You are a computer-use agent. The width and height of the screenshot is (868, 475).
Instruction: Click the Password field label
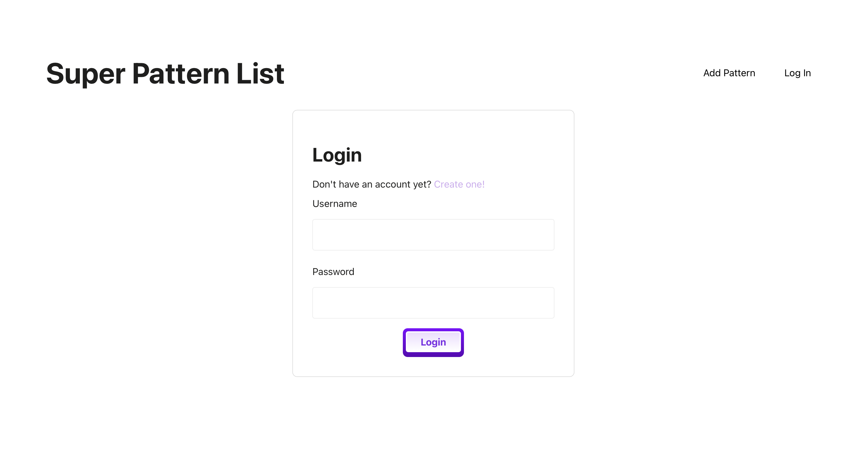coord(333,272)
